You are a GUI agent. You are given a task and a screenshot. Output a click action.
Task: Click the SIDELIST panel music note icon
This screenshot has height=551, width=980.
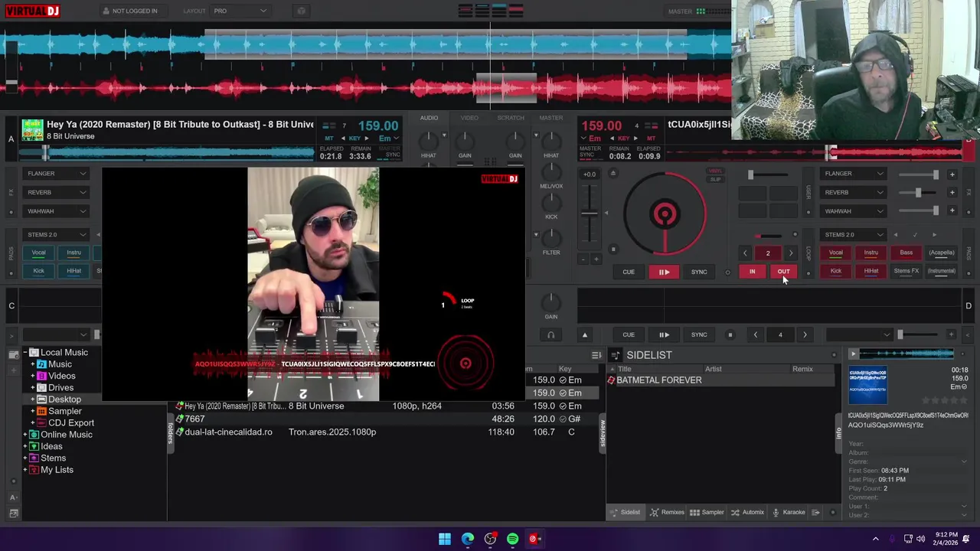tap(615, 355)
